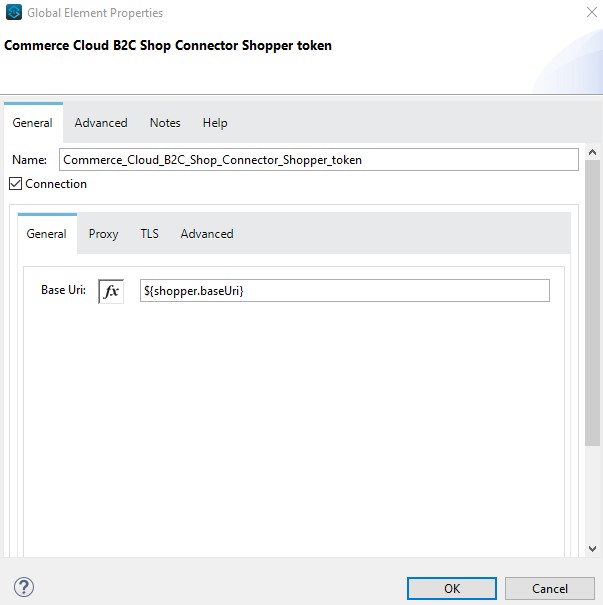The height and width of the screenshot is (605, 603).
Task: Open the Notes tab
Action: coord(165,123)
